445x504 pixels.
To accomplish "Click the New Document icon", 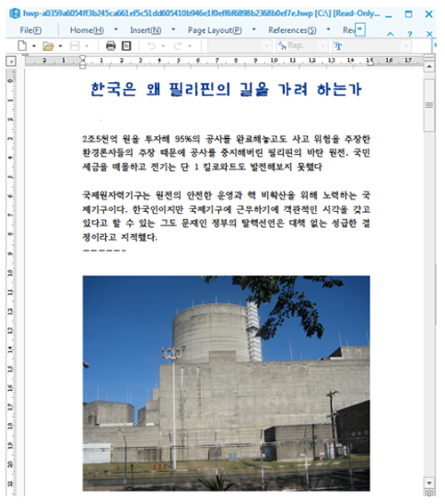I will click(22, 46).
